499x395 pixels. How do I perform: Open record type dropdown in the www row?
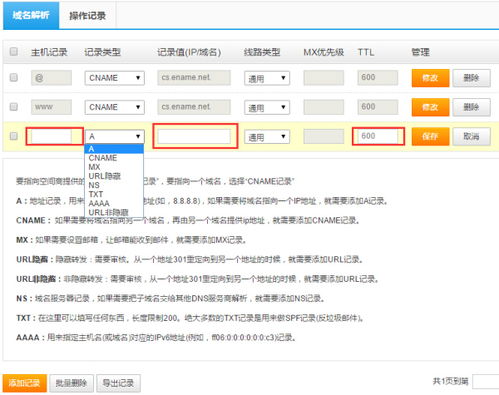pos(114,107)
